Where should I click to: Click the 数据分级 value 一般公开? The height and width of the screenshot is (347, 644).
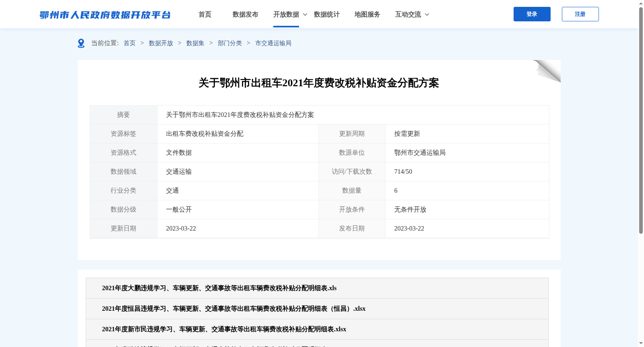pos(179,210)
